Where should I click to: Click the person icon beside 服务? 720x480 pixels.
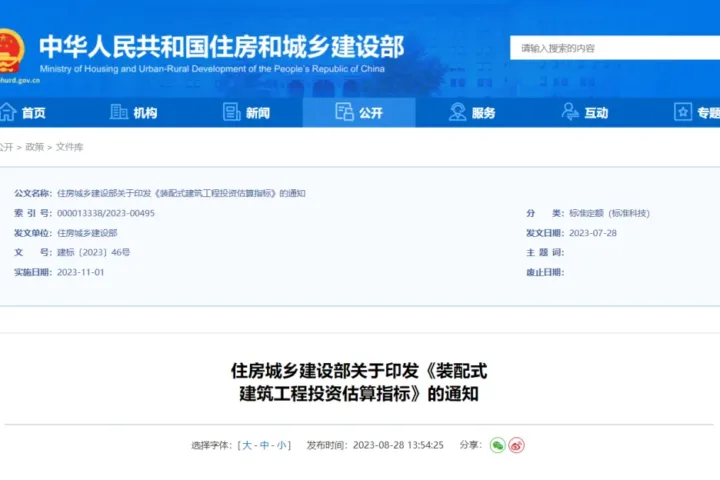[x=457, y=112]
